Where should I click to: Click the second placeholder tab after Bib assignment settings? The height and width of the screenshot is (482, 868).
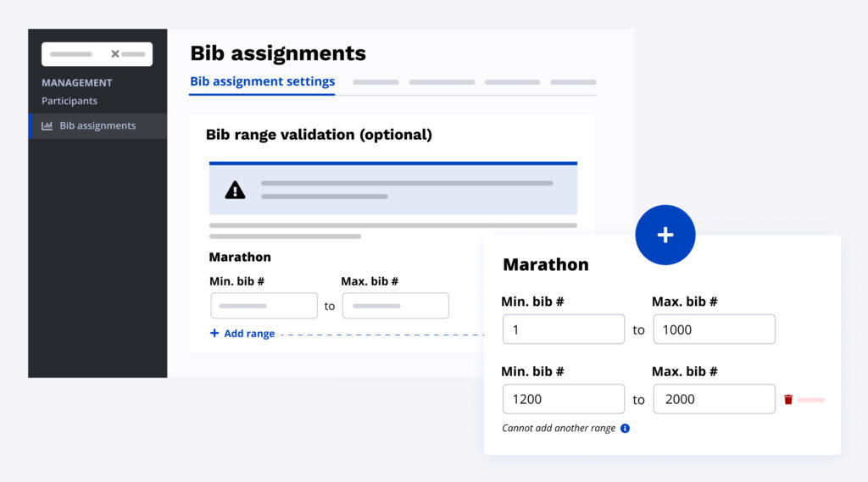(442, 82)
